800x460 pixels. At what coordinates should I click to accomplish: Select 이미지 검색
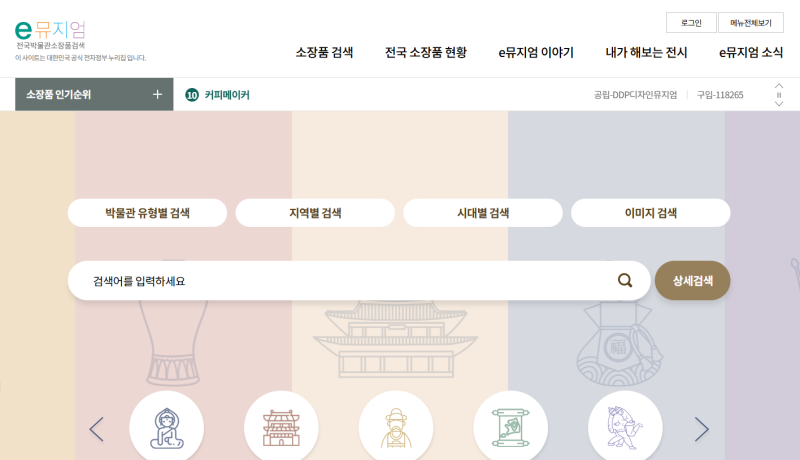tap(651, 213)
